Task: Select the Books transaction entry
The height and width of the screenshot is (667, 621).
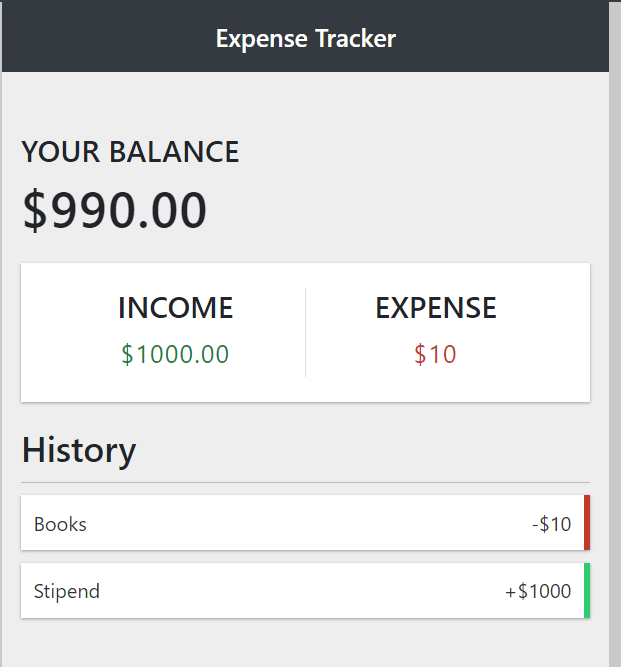Action: coord(305,522)
